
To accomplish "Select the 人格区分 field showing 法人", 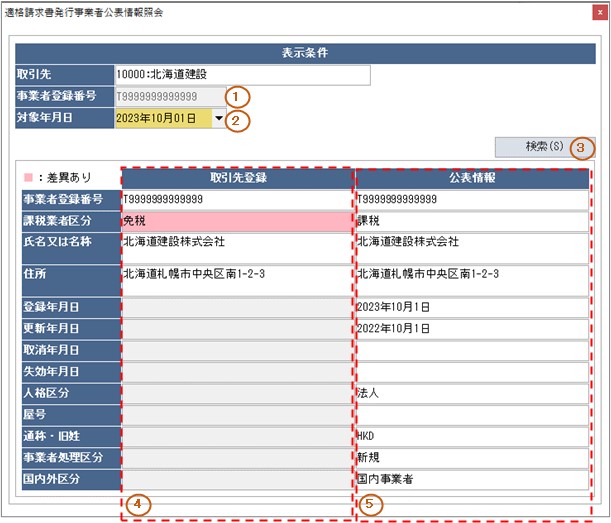I will pyautogui.click(x=471, y=393).
